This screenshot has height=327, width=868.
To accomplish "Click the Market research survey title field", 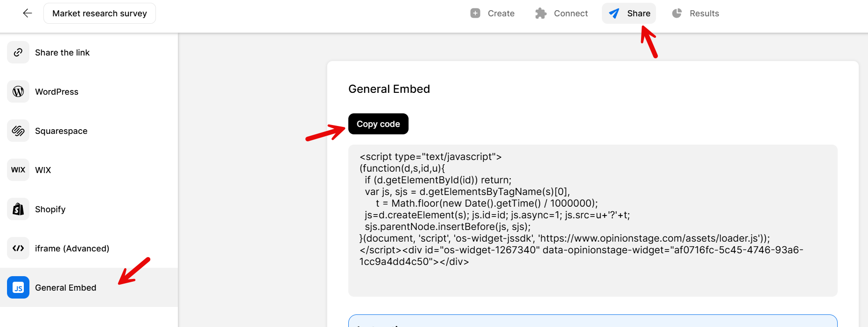I will point(99,13).
